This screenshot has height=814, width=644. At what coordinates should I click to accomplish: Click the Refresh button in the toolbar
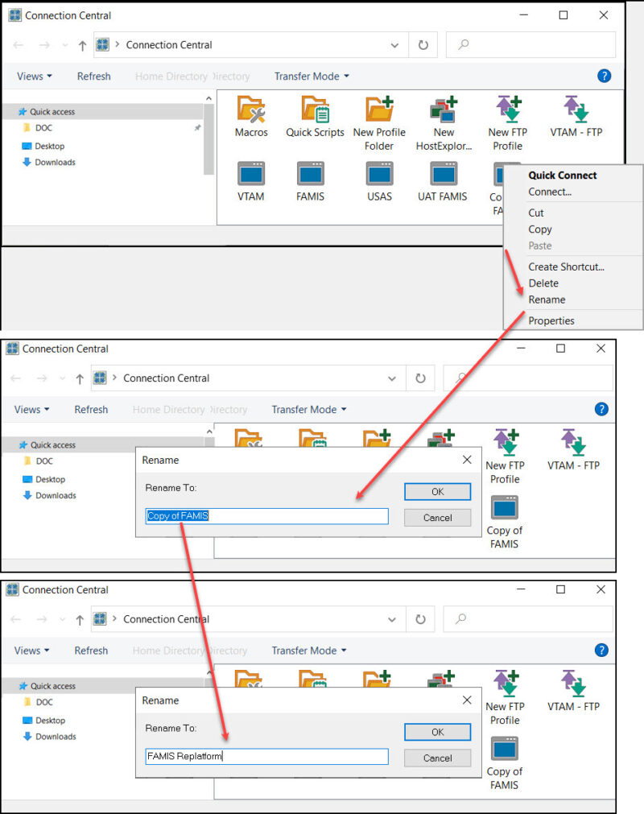click(x=93, y=76)
